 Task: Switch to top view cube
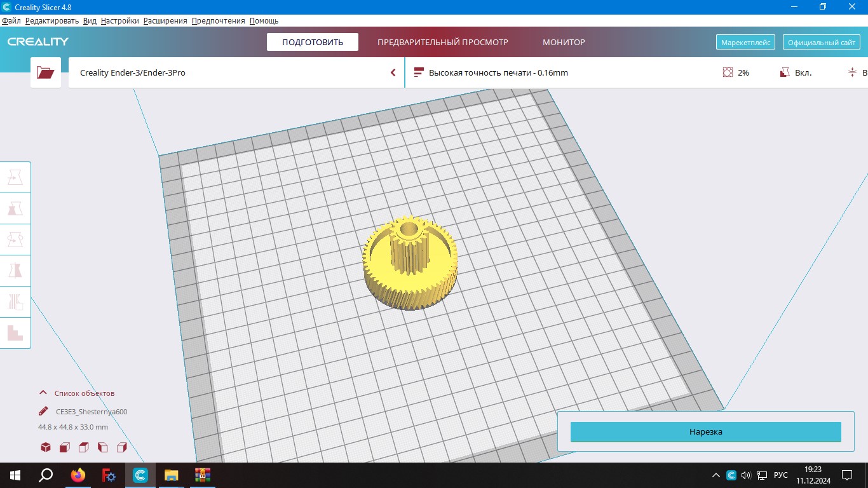tap(84, 447)
